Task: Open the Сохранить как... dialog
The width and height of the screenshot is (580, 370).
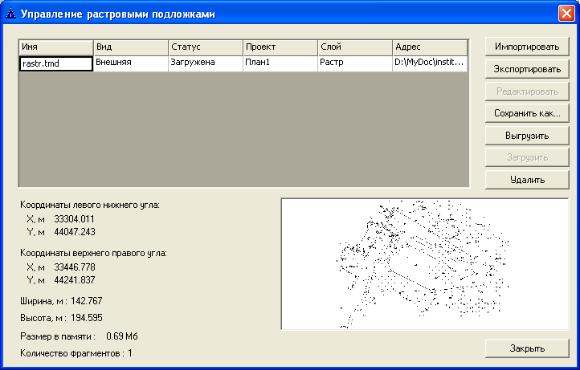Action: click(527, 113)
